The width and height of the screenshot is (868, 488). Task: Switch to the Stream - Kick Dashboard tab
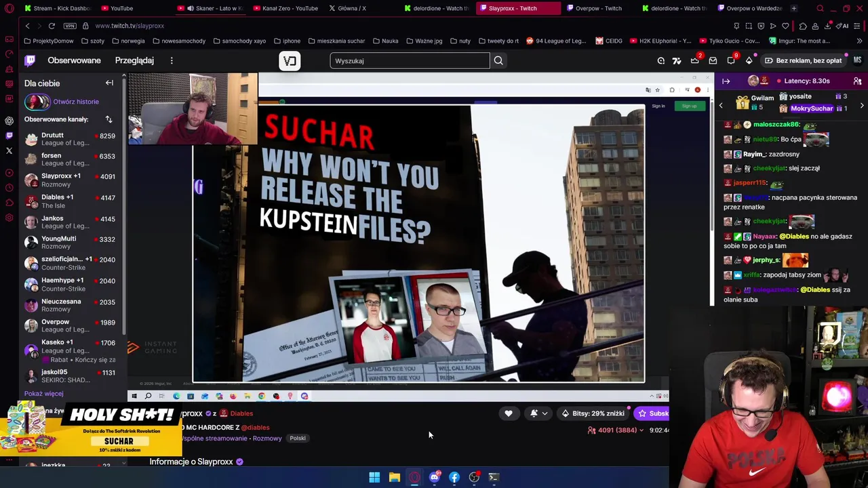pos(56,8)
